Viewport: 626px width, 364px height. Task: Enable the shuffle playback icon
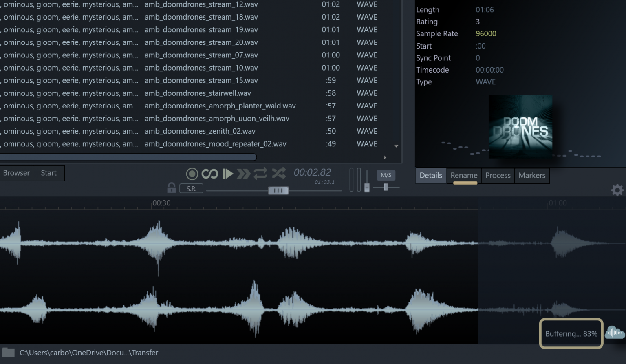[x=279, y=174]
